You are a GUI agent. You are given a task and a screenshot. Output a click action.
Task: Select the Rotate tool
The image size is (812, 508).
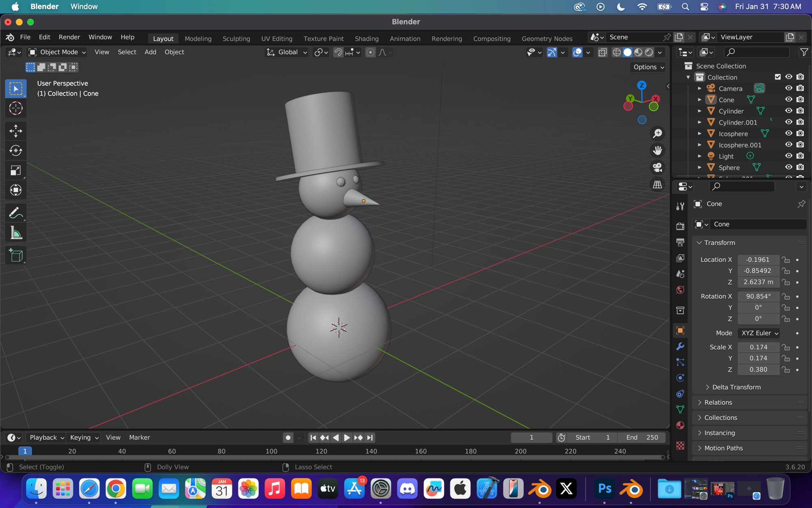(x=16, y=151)
